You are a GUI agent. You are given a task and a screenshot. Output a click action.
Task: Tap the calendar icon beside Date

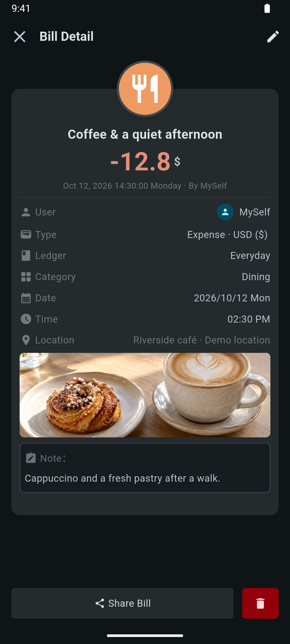pyautogui.click(x=26, y=298)
